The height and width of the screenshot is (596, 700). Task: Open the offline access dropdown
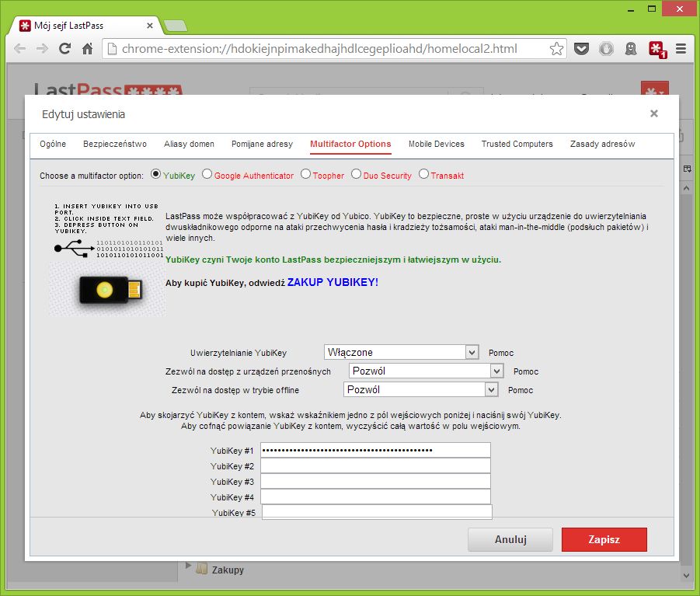pyautogui.click(x=421, y=390)
